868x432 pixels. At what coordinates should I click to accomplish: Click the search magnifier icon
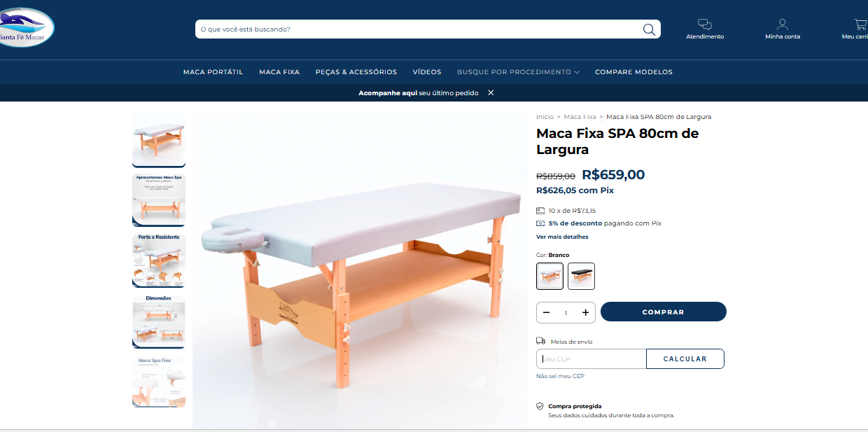649,29
